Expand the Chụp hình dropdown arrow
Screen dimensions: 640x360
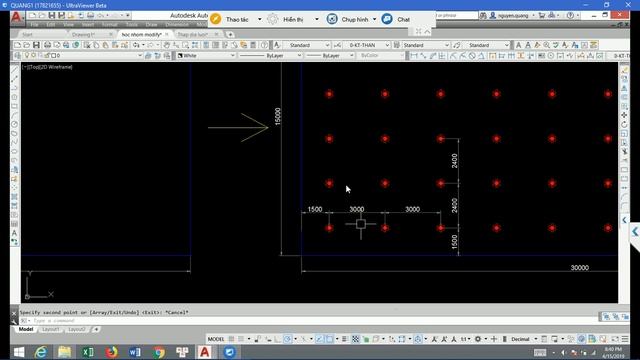click(374, 19)
